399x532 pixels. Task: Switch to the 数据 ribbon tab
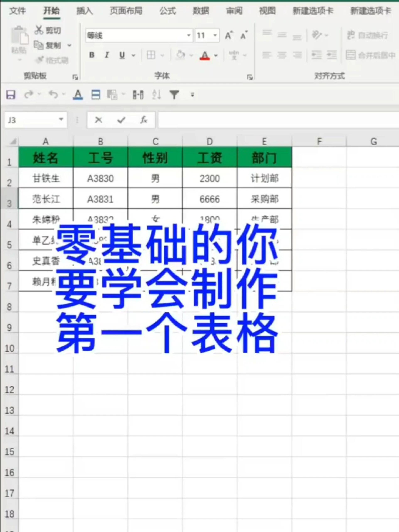point(200,11)
